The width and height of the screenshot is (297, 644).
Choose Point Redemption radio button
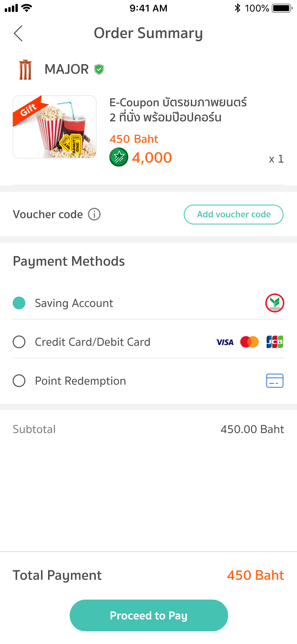pos(19,381)
